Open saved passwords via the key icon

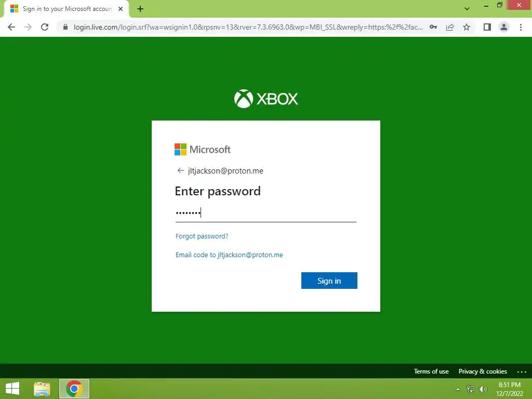[433, 27]
